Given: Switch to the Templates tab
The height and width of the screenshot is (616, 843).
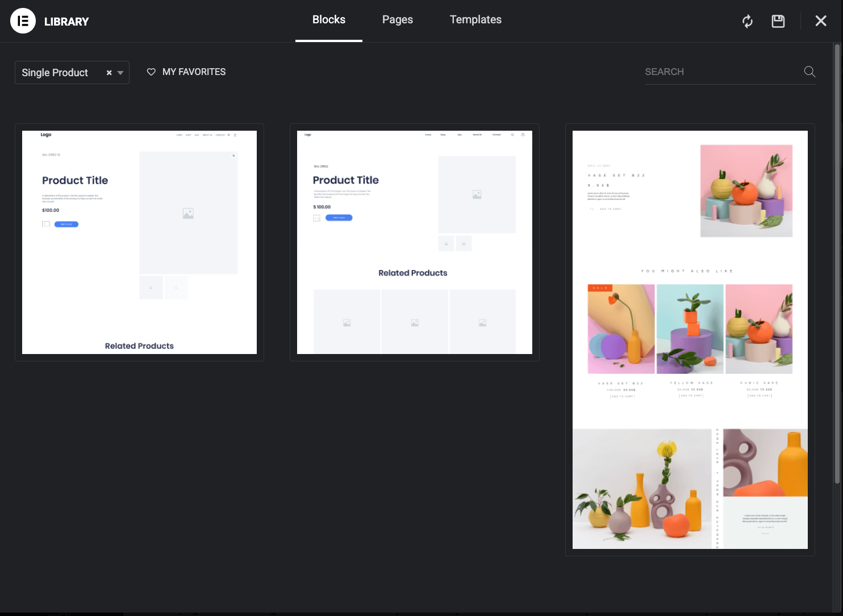Looking at the screenshot, I should (475, 19).
